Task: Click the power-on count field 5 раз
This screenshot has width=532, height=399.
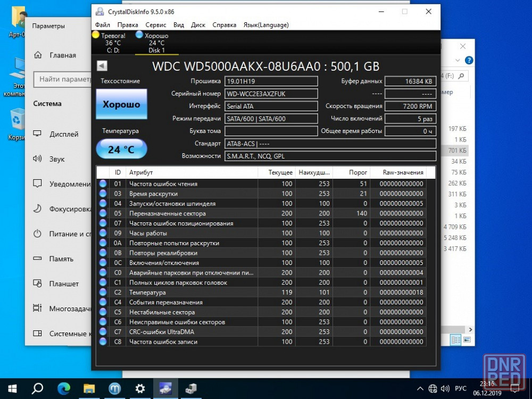Action: tap(410, 119)
